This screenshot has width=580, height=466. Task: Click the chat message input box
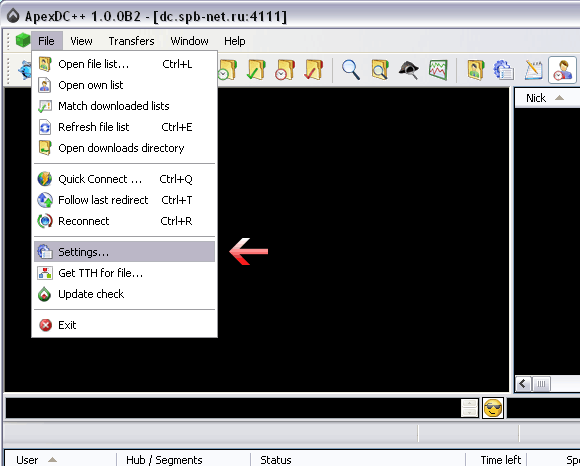click(x=233, y=408)
